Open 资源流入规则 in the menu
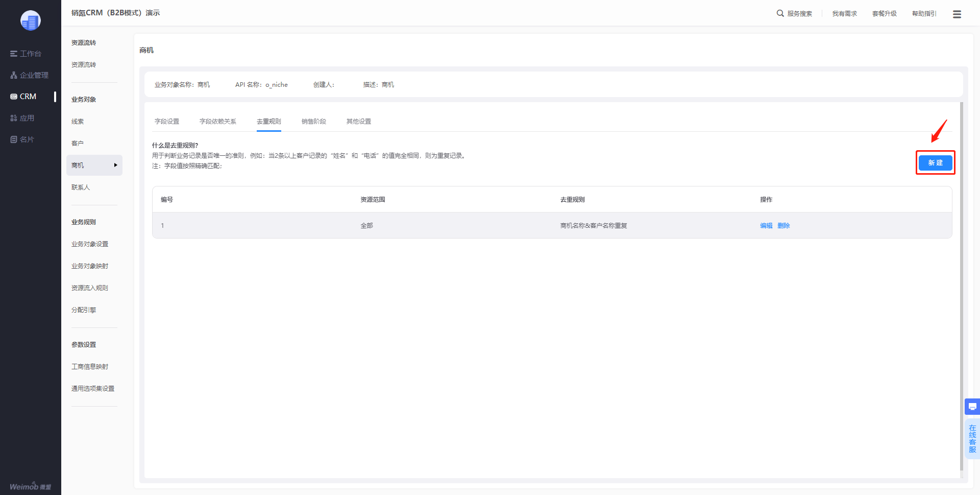980x495 pixels. click(90, 288)
